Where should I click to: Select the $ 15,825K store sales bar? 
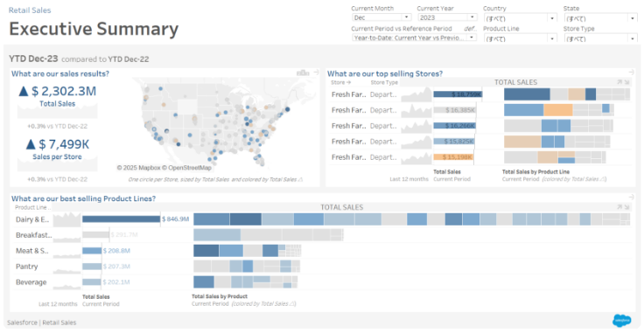(x=454, y=142)
